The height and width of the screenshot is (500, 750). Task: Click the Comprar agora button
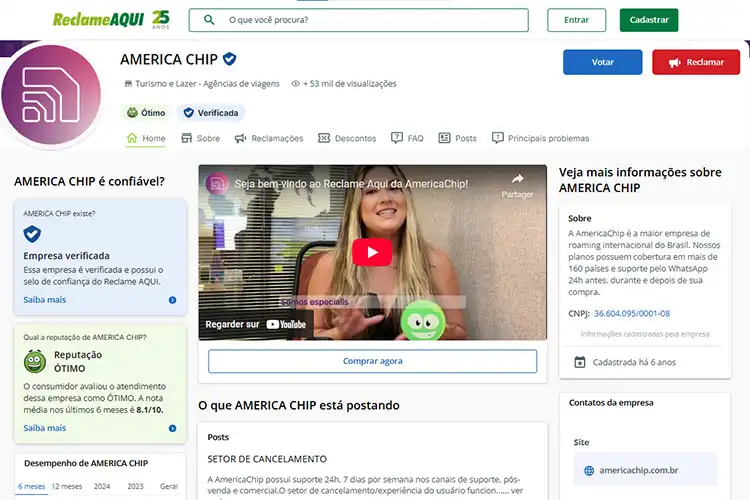coord(372,361)
